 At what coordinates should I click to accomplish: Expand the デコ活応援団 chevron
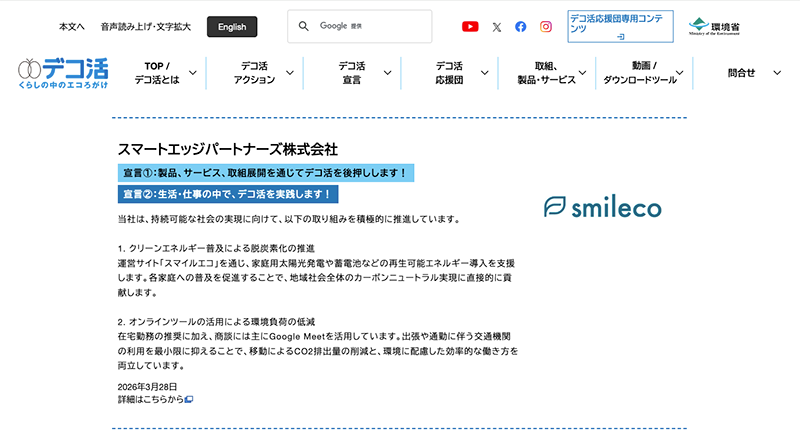pos(485,72)
